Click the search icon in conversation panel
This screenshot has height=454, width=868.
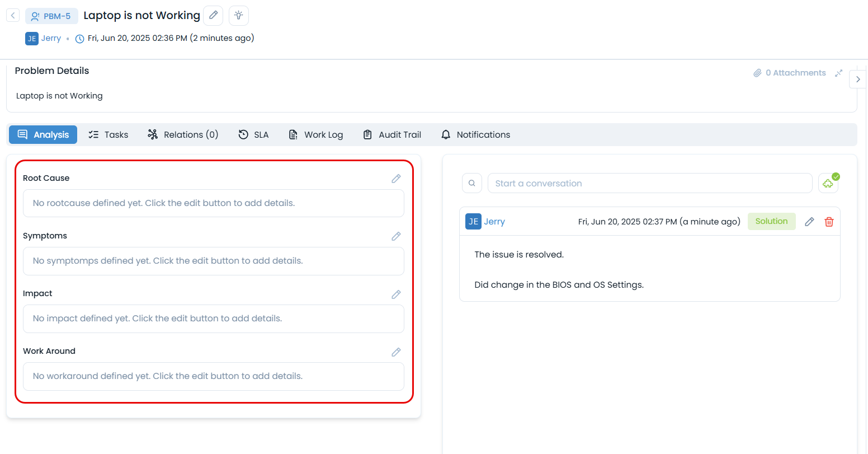coord(472,183)
